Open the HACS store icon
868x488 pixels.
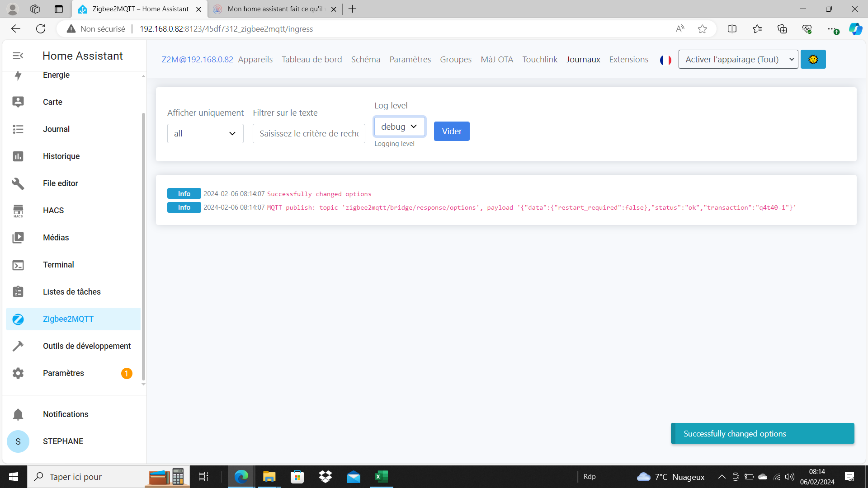(18, 211)
